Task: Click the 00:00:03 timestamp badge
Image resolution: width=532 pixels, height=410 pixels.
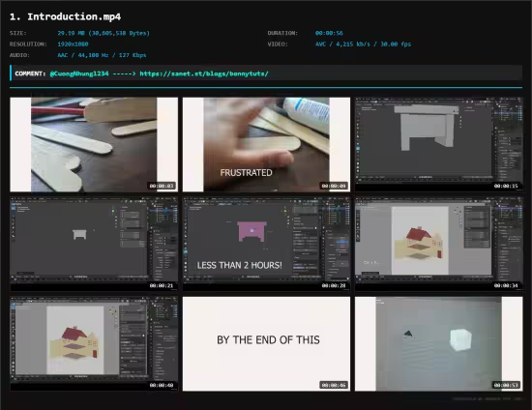Action: coord(162,186)
